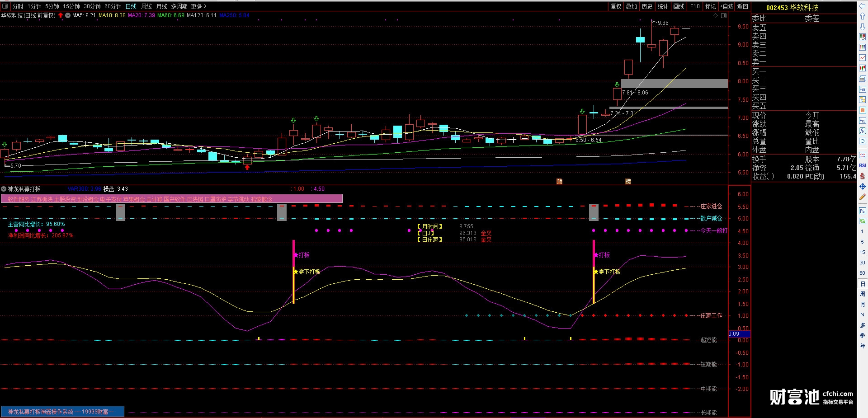The height and width of the screenshot is (418, 868).
Task: Click the wavy lines indicator icon in sidebar
Action: 862,155
